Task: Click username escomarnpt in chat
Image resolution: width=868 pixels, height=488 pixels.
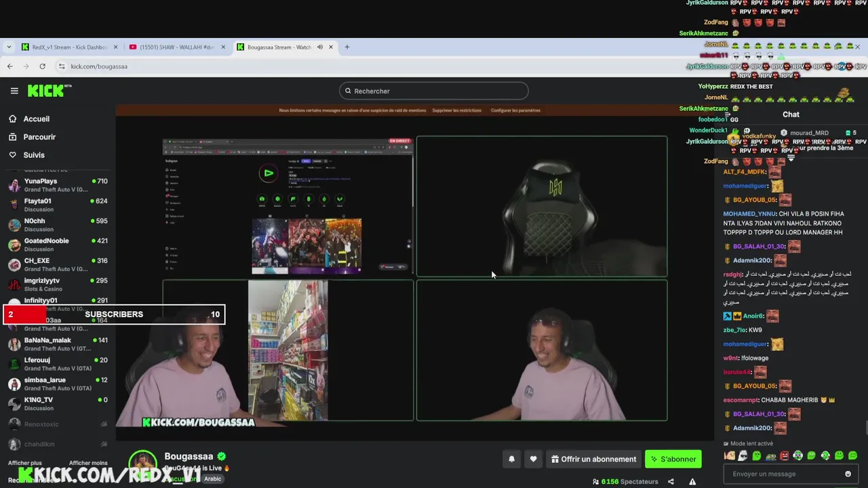Action: click(741, 400)
